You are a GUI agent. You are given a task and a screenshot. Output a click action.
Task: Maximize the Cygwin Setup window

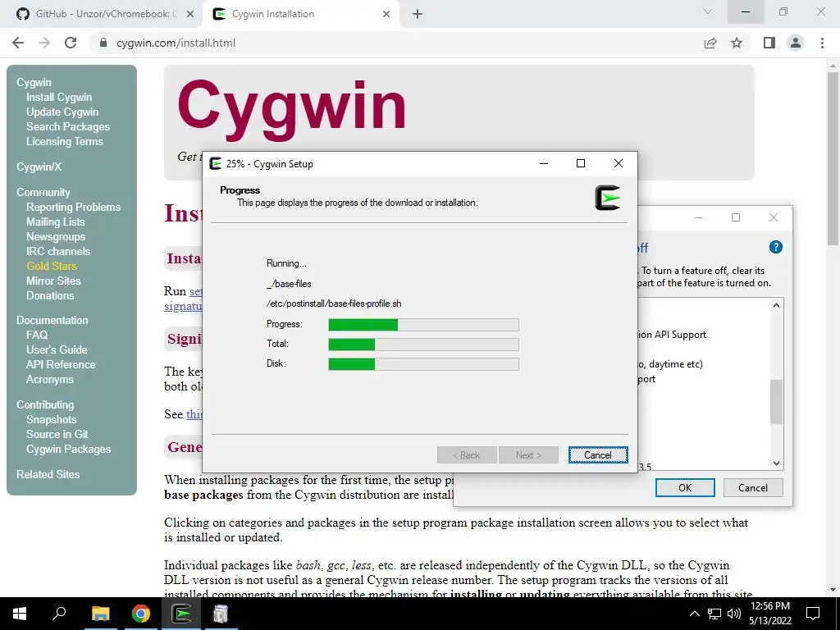[x=580, y=163]
